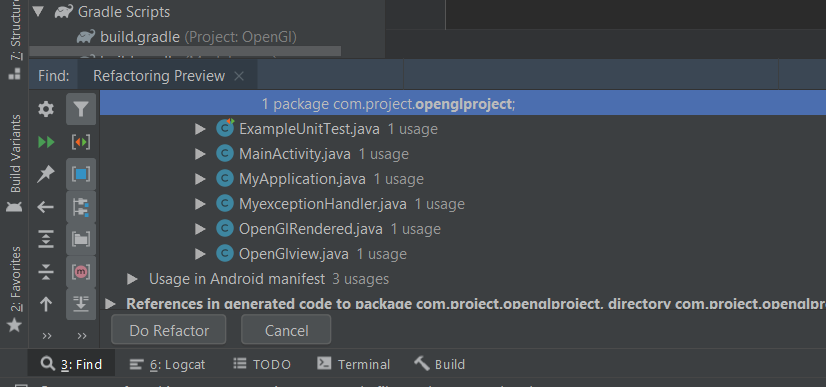
Task: Show more right toolbar actions chevron
Action: pos(82,336)
